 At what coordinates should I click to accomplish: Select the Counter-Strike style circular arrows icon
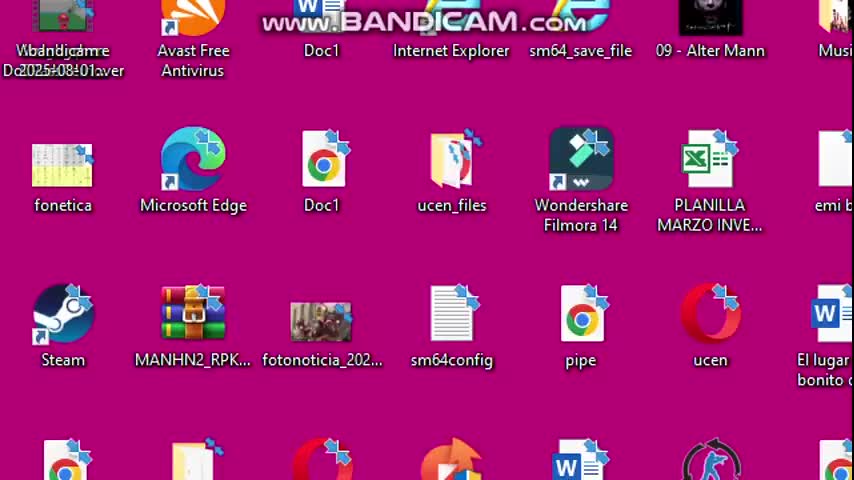(711, 460)
